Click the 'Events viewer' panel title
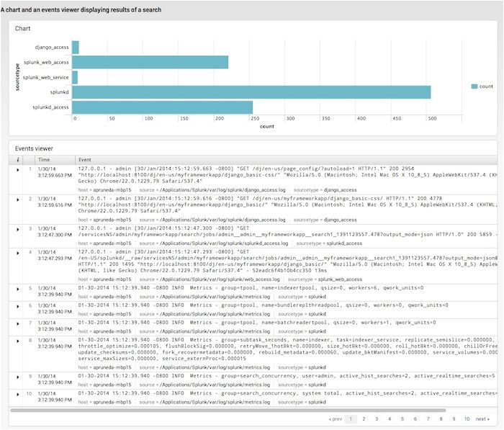The width and height of the screenshot is (504, 430). 34,148
